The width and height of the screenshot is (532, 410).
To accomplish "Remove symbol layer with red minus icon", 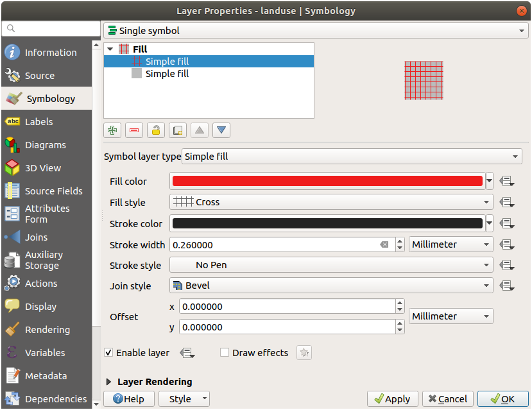I will click(134, 130).
